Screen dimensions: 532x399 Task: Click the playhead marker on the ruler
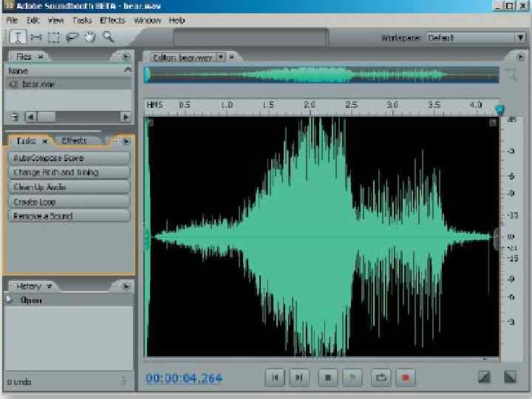(499, 109)
